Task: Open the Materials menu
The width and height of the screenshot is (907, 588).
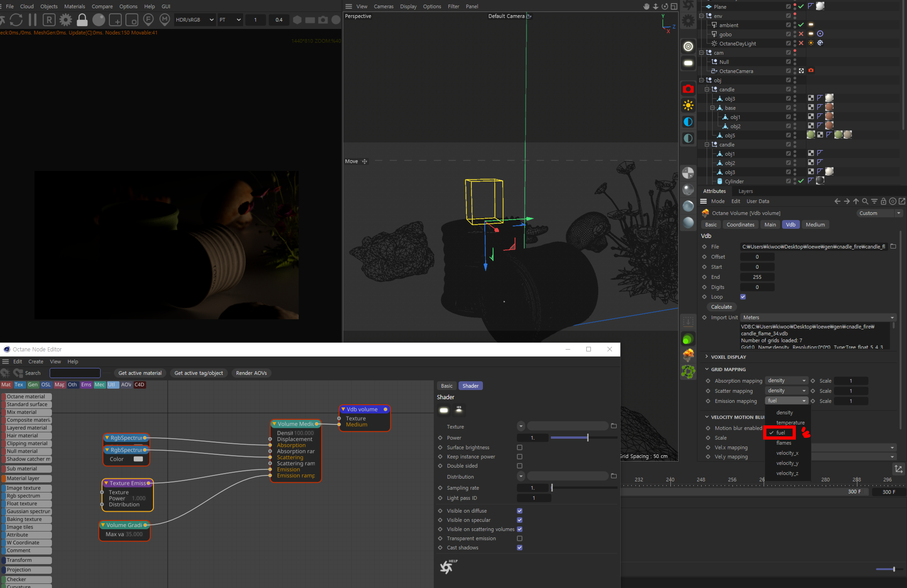Action: [x=75, y=6]
